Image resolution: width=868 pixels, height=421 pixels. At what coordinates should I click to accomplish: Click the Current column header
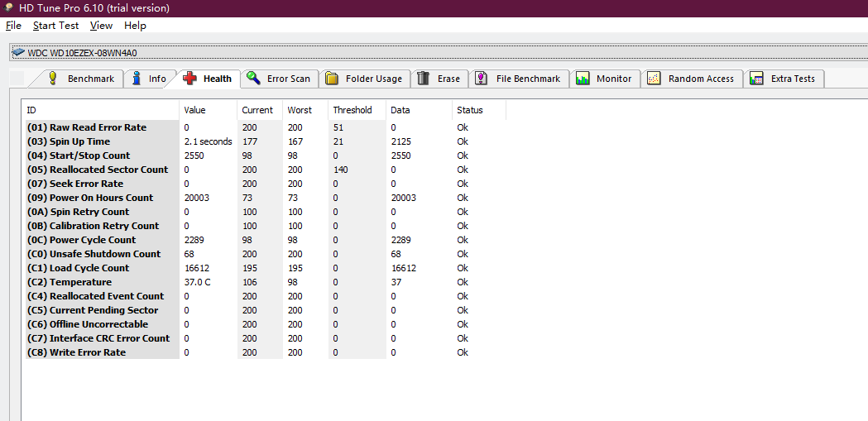point(260,110)
